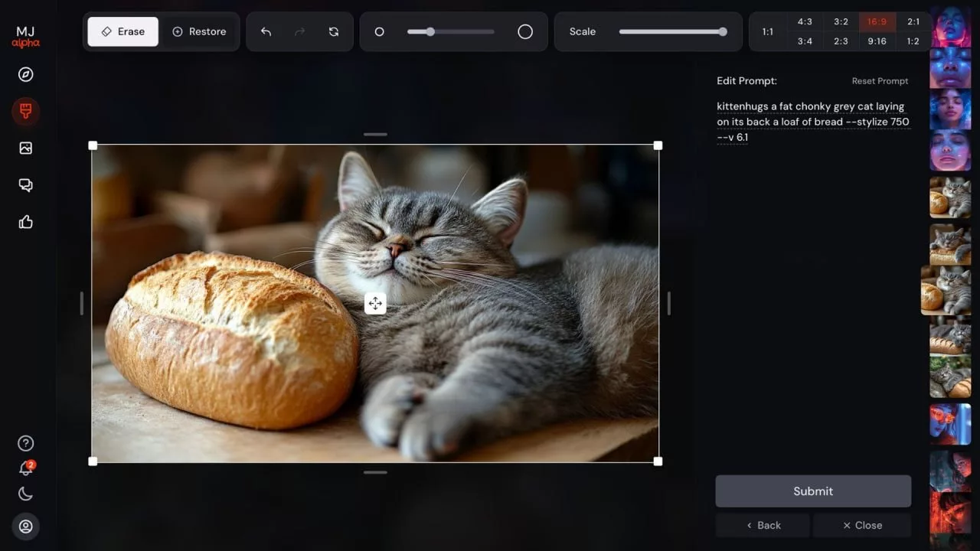Click the large brush size circle

coord(525,31)
